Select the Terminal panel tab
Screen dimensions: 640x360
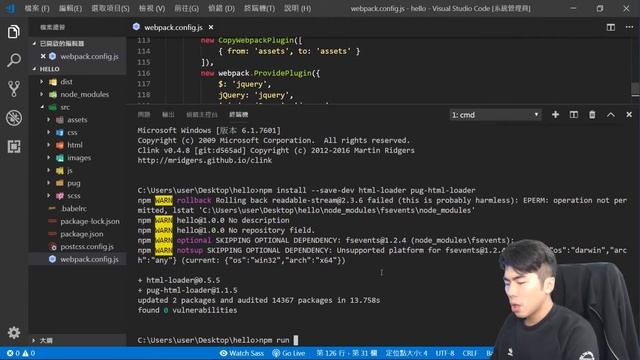pos(238,115)
